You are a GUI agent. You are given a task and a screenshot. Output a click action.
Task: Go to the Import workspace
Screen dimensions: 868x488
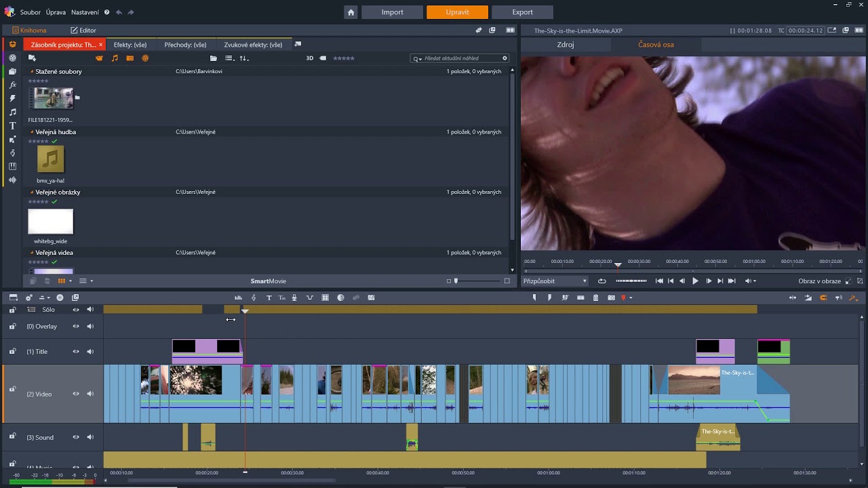(x=393, y=12)
